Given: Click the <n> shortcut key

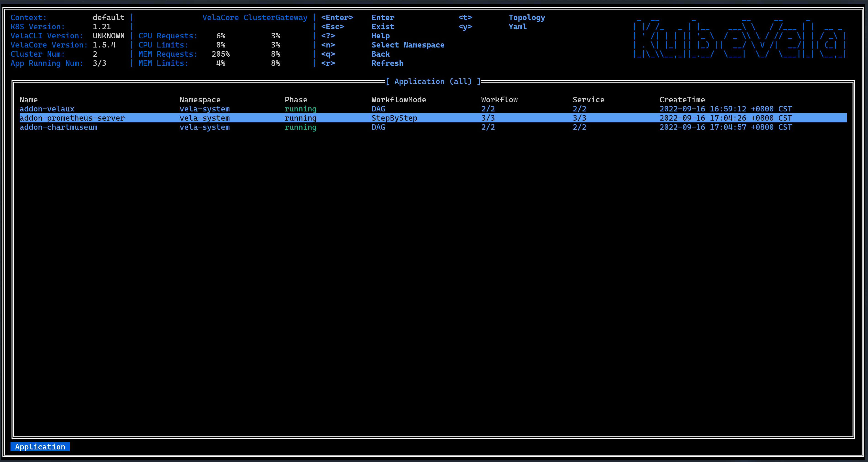Looking at the screenshot, I should coord(328,45).
